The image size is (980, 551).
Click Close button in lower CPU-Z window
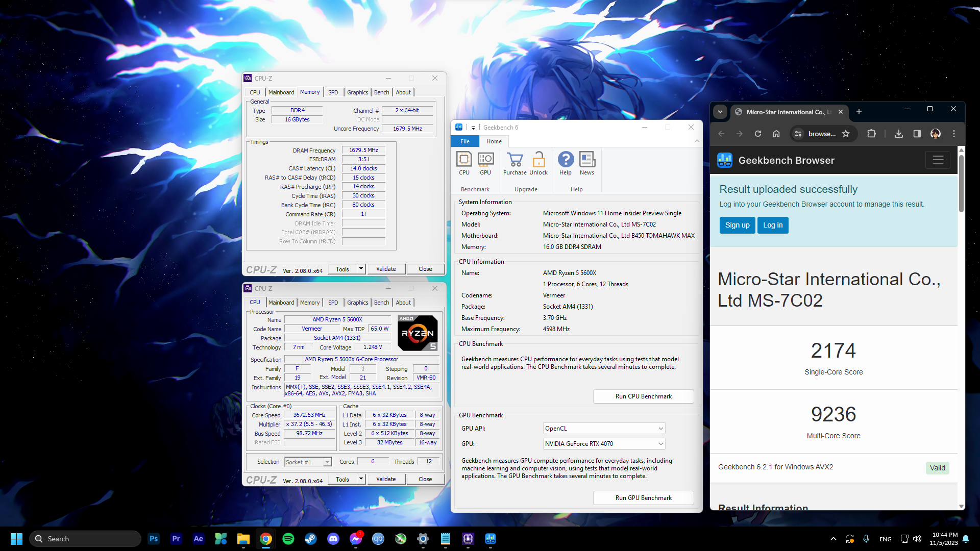[x=425, y=479]
